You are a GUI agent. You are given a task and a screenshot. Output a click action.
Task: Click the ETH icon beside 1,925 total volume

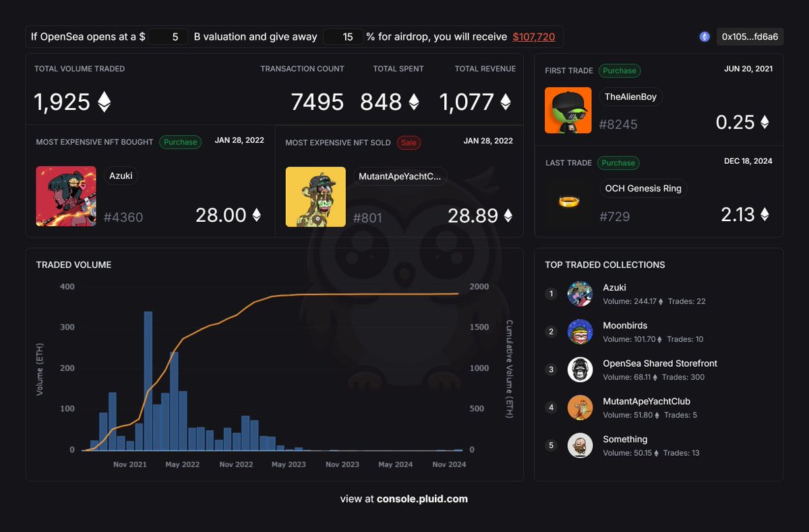pyautogui.click(x=104, y=102)
